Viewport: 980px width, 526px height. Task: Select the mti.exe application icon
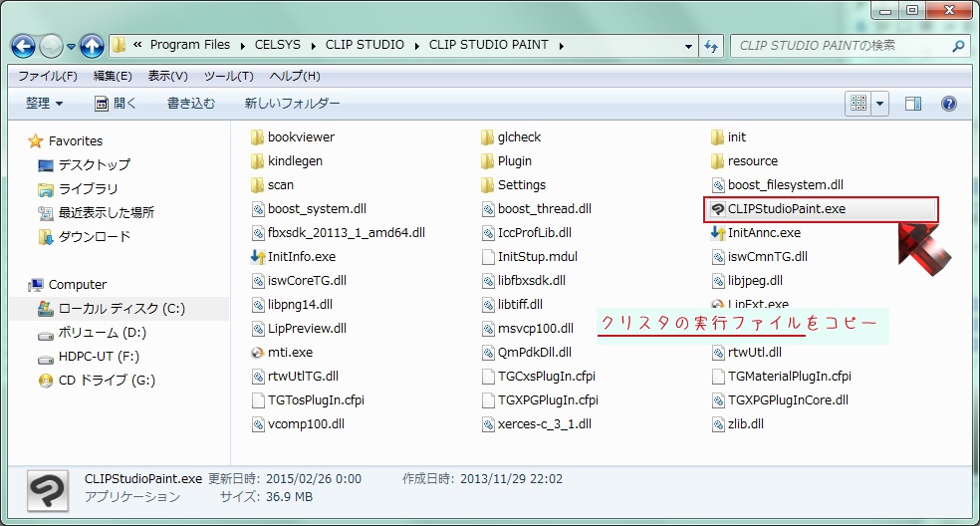click(258, 352)
